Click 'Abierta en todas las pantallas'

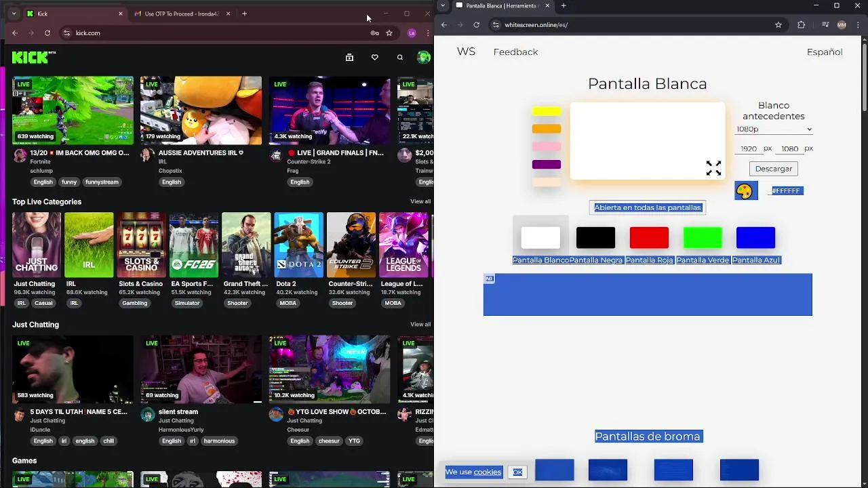648,207
